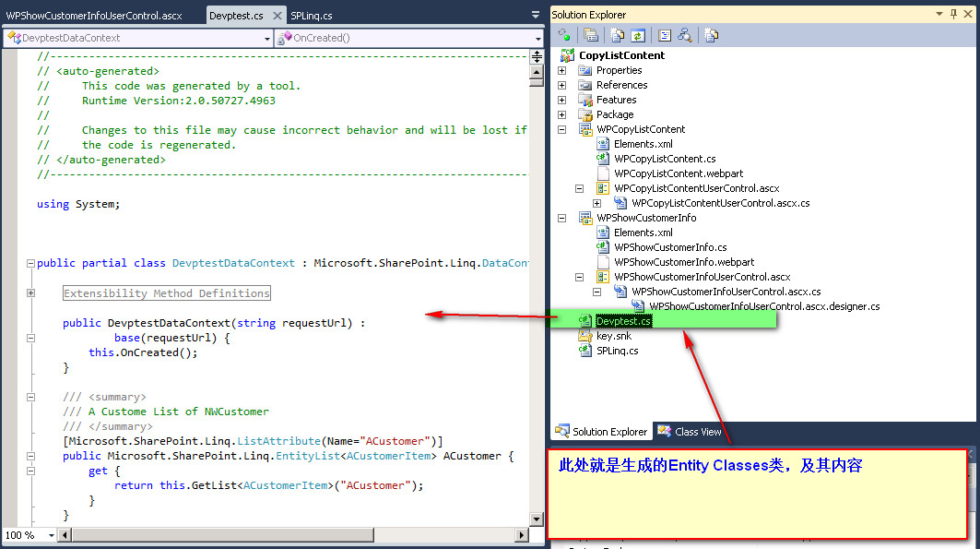Open the Solution Explorer window position dropdown arrow
Screen dimensions: 980x549
click(x=939, y=14)
